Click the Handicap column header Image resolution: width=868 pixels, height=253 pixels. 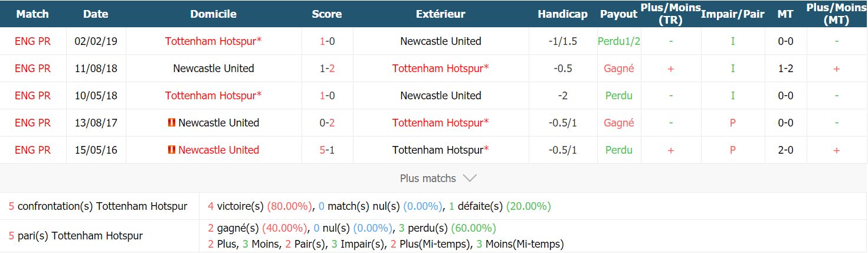[x=563, y=14]
